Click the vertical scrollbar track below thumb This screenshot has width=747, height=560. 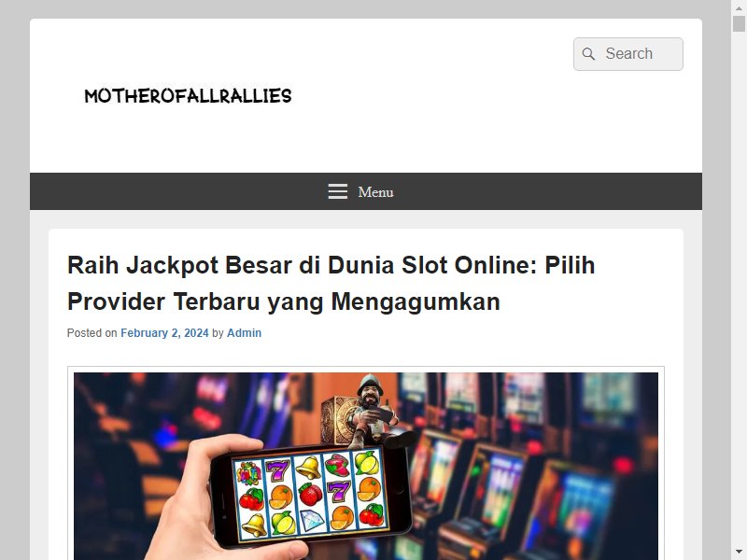point(739,286)
